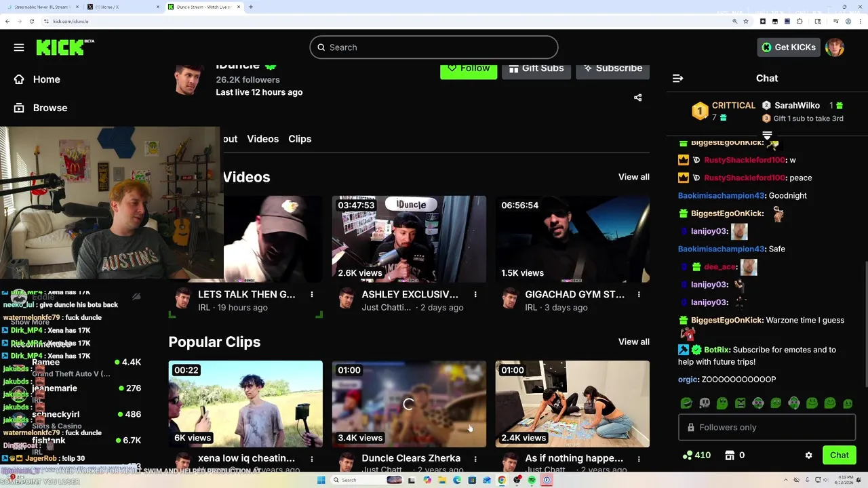The width and height of the screenshot is (868, 488).
Task: Open options for xena low iq clip
Action: pos(312,459)
